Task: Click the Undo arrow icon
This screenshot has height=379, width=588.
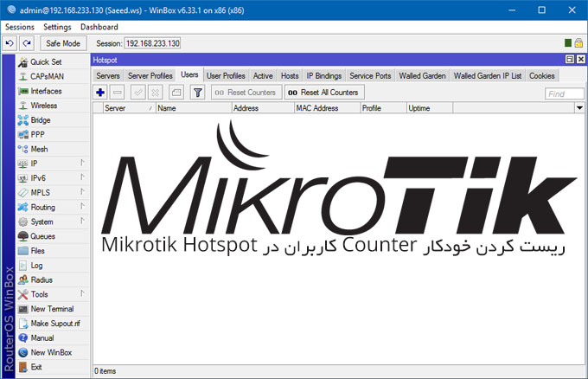Action: [x=10, y=43]
